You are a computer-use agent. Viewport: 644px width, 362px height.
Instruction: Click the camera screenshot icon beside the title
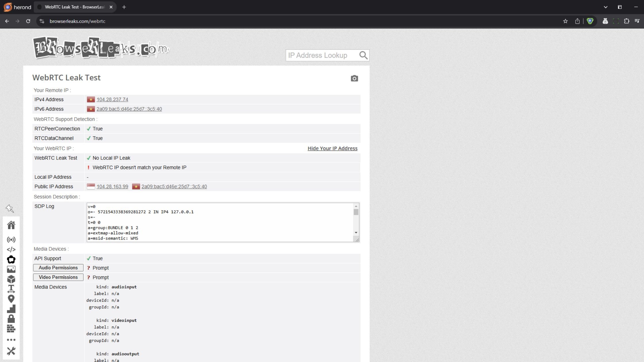(354, 78)
